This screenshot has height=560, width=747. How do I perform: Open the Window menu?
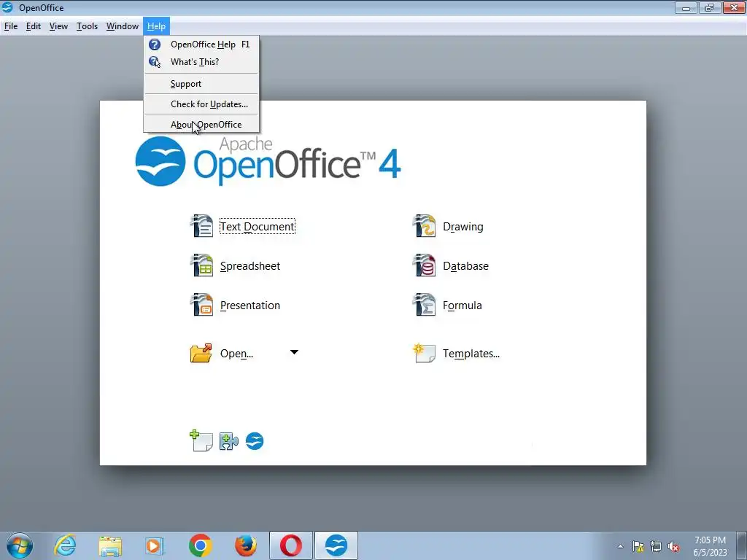(123, 26)
